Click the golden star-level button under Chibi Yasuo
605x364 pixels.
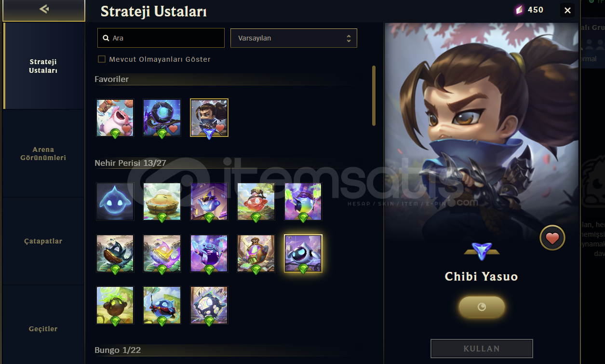pos(481,307)
